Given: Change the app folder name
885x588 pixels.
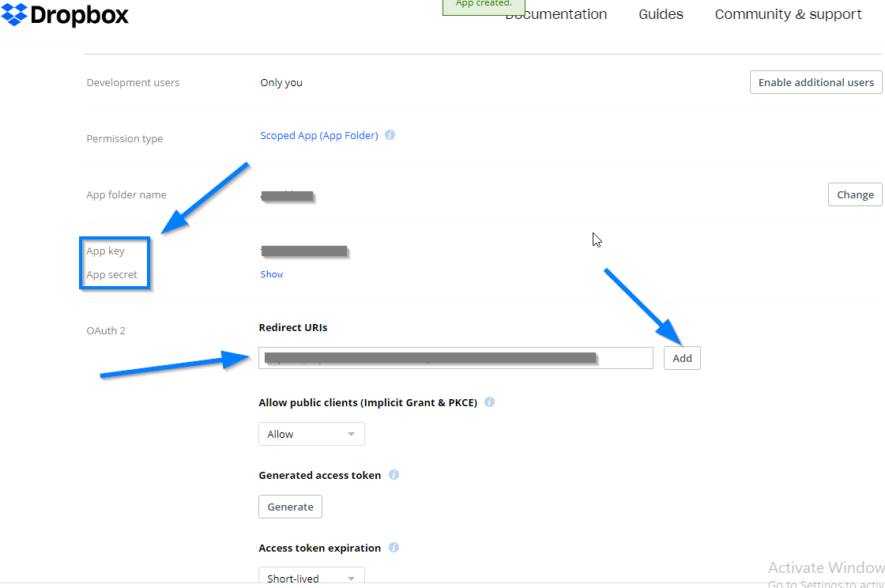Looking at the screenshot, I should pyautogui.click(x=854, y=194).
